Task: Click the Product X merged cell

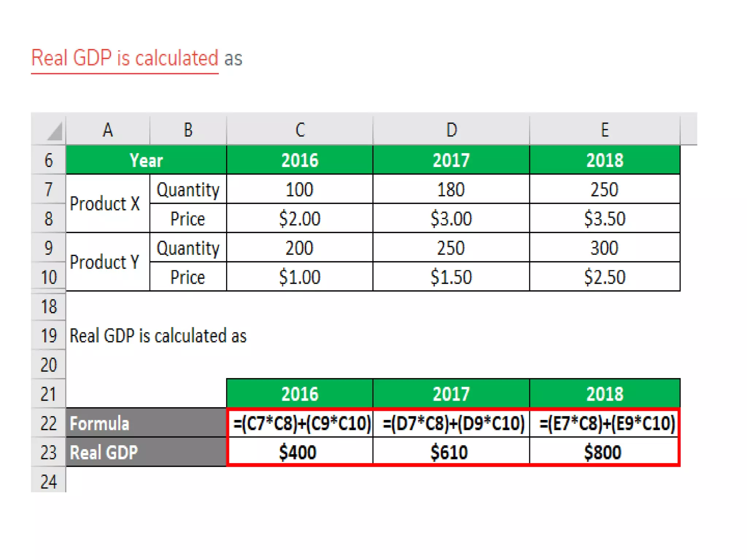Action: click(x=105, y=204)
